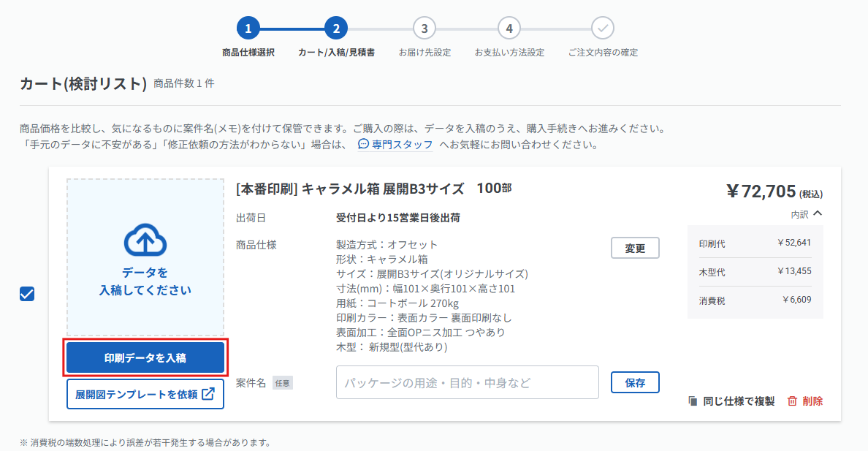Screen dimensions: 868x451
Task: Click the 削除 delete link
Action: coord(812,401)
